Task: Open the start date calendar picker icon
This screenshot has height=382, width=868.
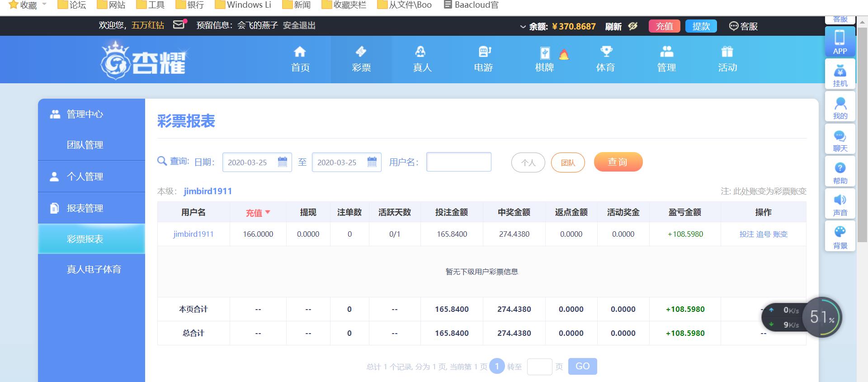Action: (282, 162)
